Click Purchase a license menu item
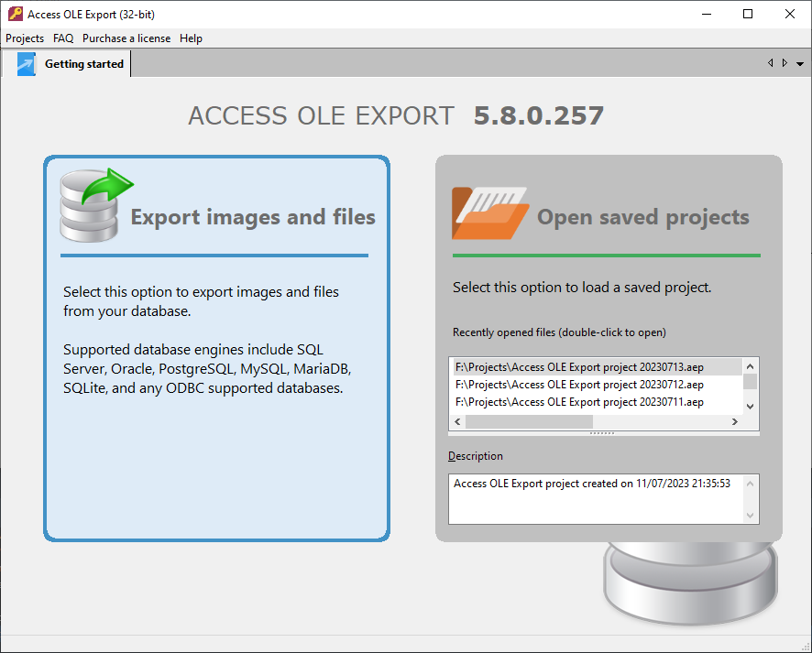Viewport: 812px width, 653px height. (126, 38)
